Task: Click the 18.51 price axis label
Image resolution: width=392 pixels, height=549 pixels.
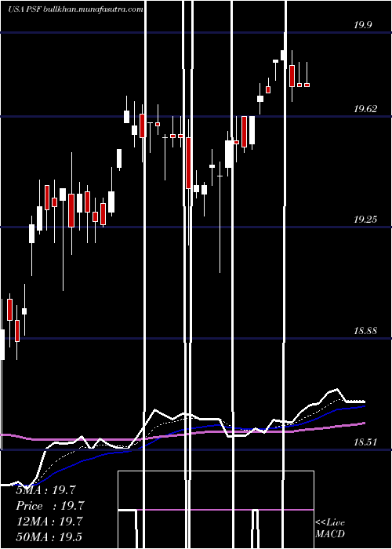Action: (365, 442)
